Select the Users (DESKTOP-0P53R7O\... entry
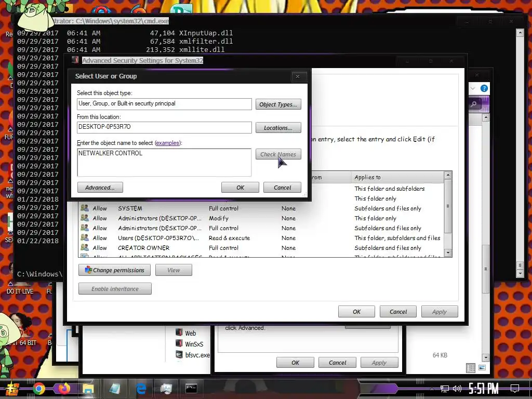This screenshot has height=399, width=532. click(158, 238)
